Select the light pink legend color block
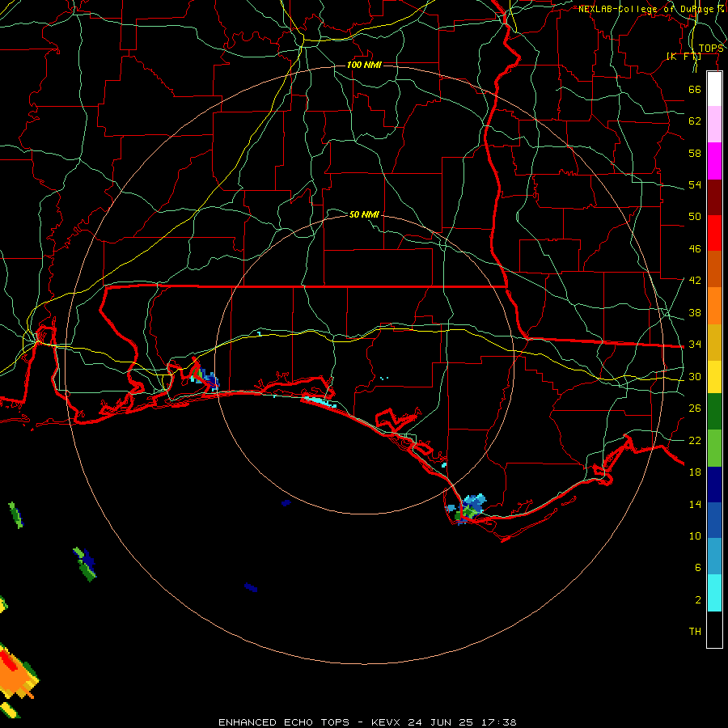This screenshot has width=728, height=728. pos(714,124)
